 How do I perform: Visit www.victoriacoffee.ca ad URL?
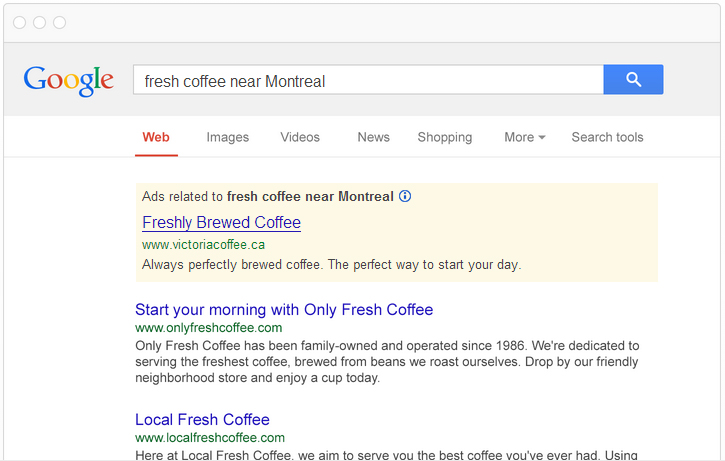point(203,245)
